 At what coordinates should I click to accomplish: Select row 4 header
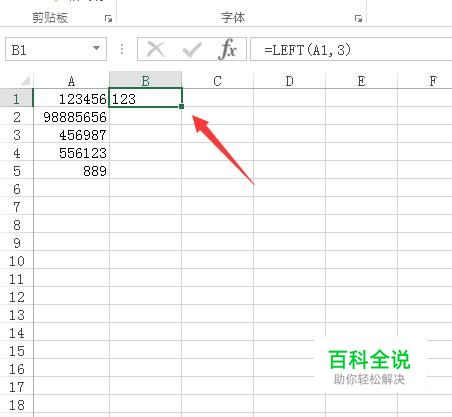(x=17, y=152)
